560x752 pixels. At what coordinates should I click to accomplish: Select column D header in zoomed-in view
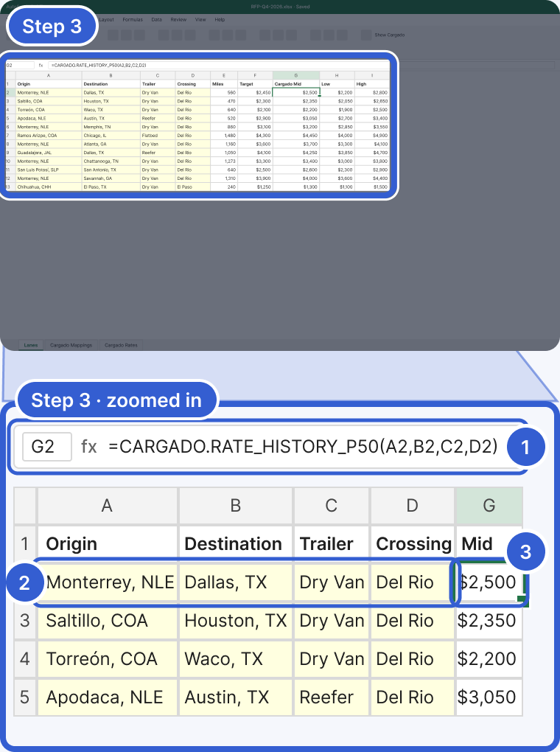(413, 506)
